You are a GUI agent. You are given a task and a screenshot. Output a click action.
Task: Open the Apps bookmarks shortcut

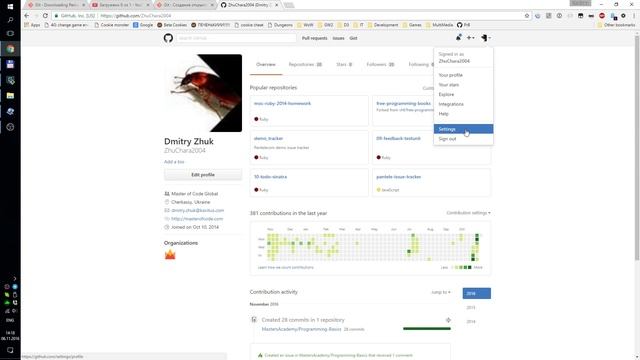pos(32,25)
